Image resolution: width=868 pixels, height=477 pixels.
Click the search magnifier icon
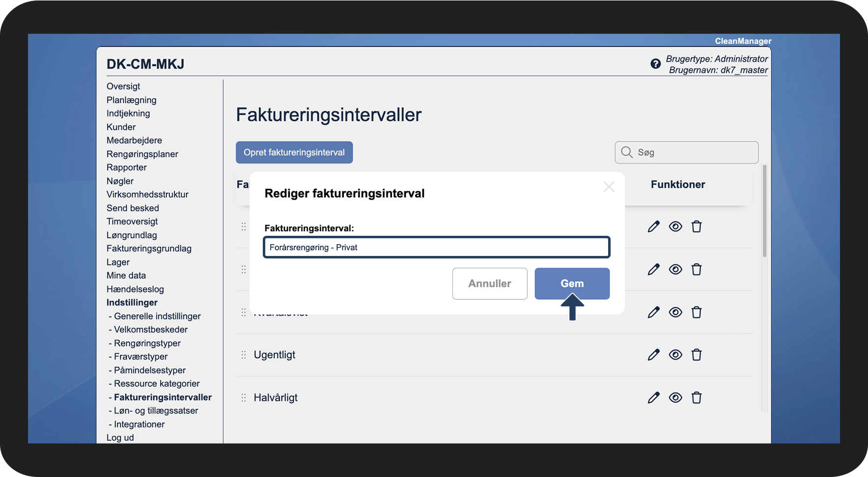[627, 152]
